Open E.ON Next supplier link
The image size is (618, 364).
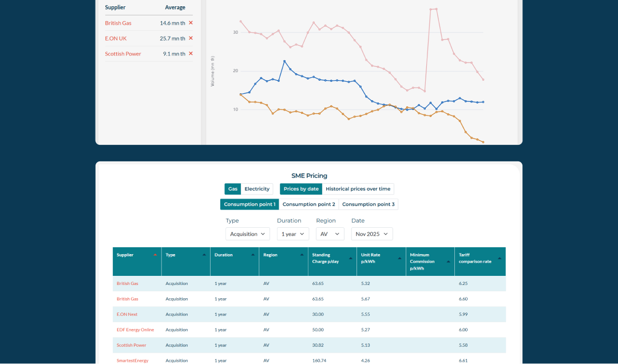pos(127,314)
